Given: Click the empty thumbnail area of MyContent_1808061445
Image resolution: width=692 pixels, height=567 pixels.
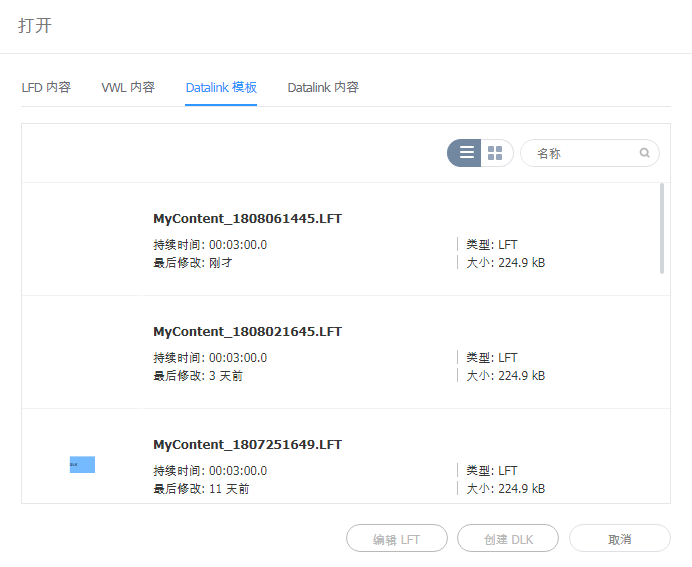Looking at the screenshot, I should (x=82, y=240).
